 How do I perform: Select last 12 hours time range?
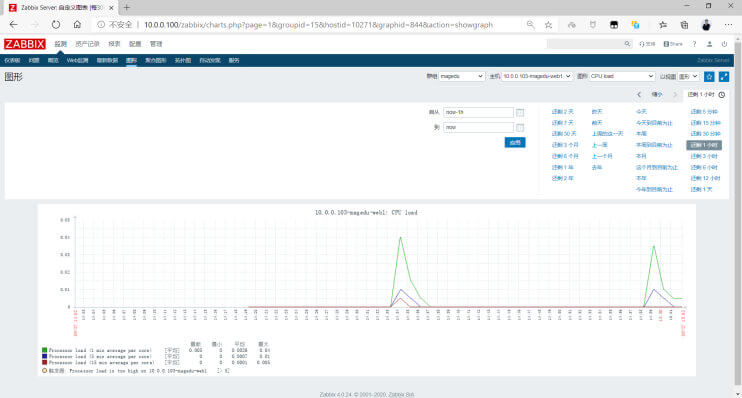(x=705, y=178)
